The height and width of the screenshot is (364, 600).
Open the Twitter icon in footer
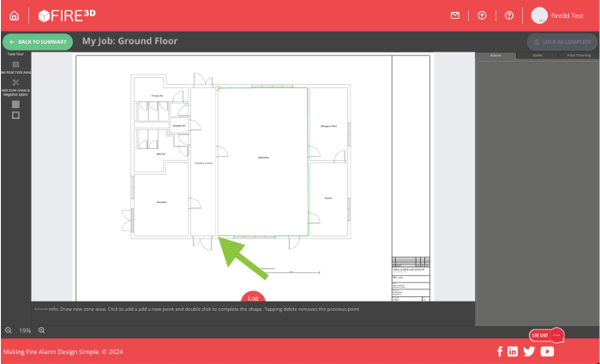point(529,351)
